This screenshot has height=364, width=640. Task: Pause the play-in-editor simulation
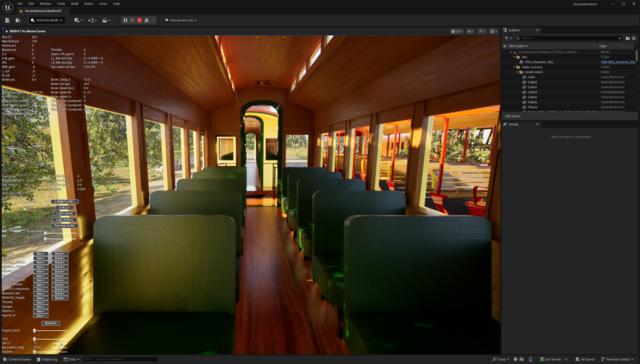(x=125, y=20)
